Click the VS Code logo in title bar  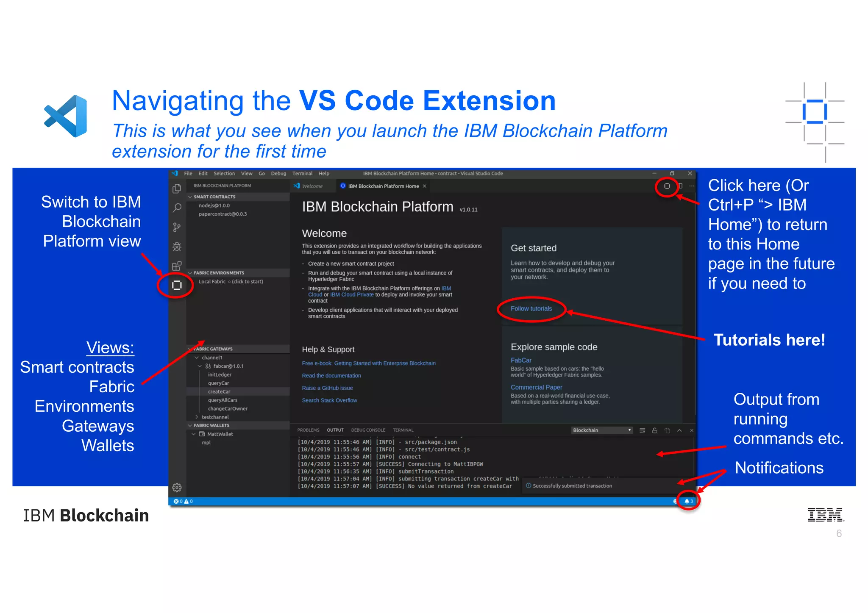175,173
